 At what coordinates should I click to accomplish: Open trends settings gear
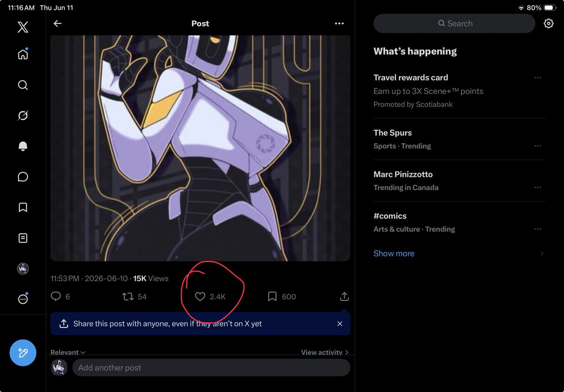pyautogui.click(x=548, y=24)
